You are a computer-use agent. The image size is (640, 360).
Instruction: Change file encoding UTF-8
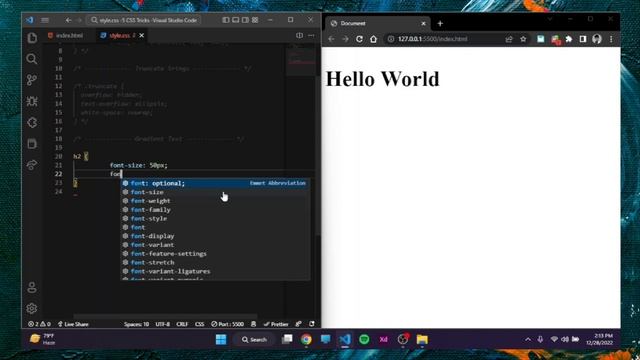(162, 324)
